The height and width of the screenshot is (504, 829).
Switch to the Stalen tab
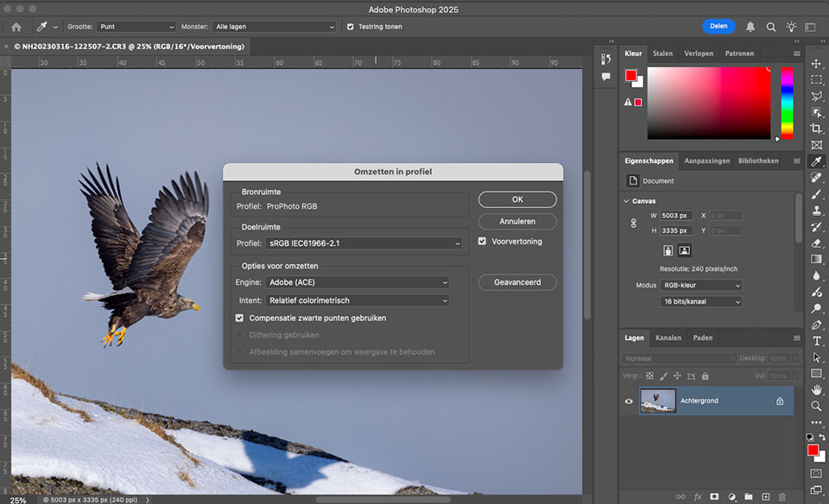coord(662,54)
